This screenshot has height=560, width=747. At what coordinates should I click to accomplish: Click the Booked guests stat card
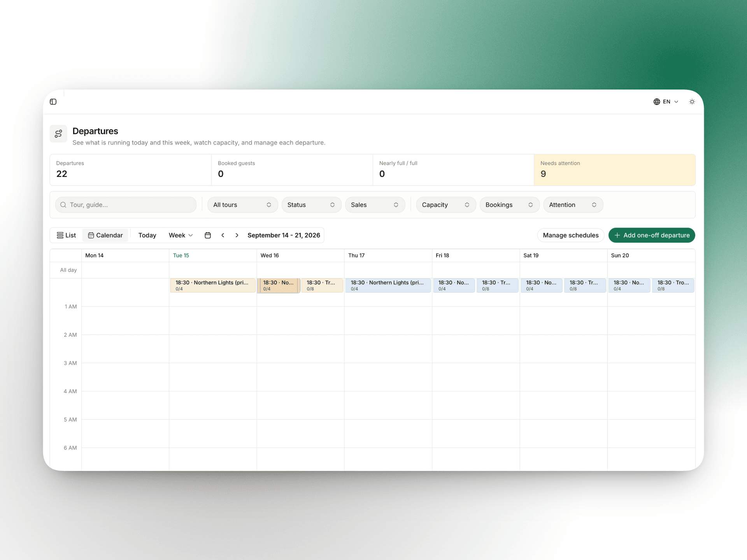(x=292, y=170)
